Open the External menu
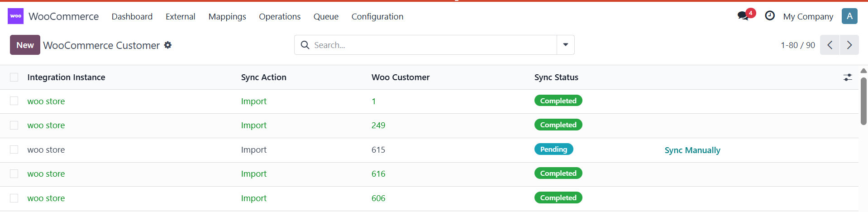The image size is (868, 212). click(x=181, y=16)
